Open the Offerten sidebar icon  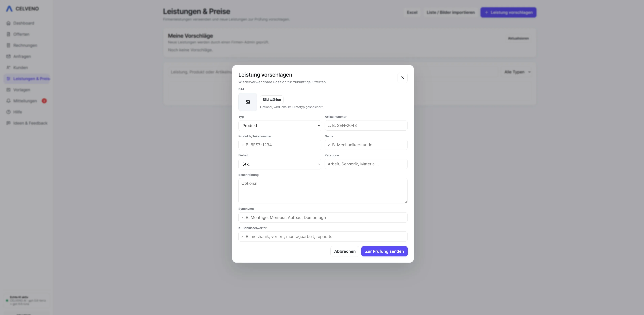point(9,34)
